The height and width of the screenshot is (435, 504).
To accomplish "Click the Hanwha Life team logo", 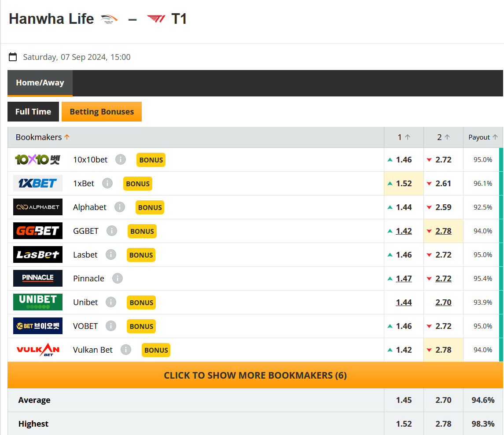I will point(109,19).
